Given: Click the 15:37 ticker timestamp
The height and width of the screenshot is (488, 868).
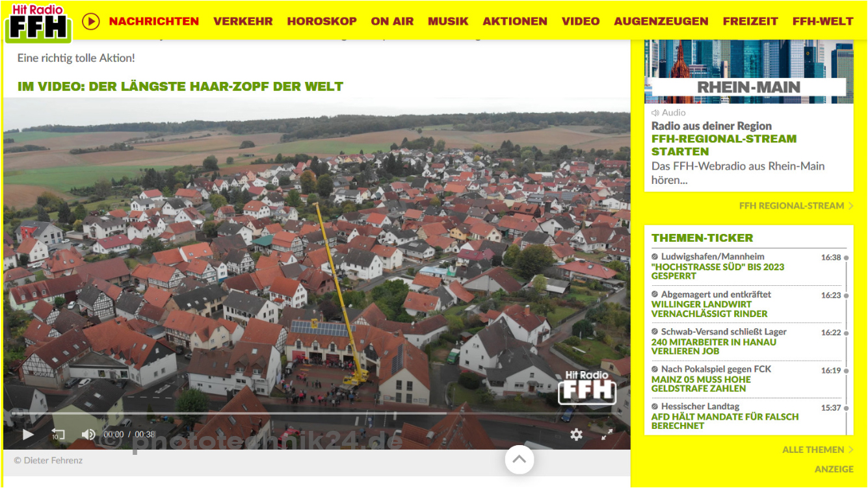Looking at the screenshot, I should [x=831, y=408].
